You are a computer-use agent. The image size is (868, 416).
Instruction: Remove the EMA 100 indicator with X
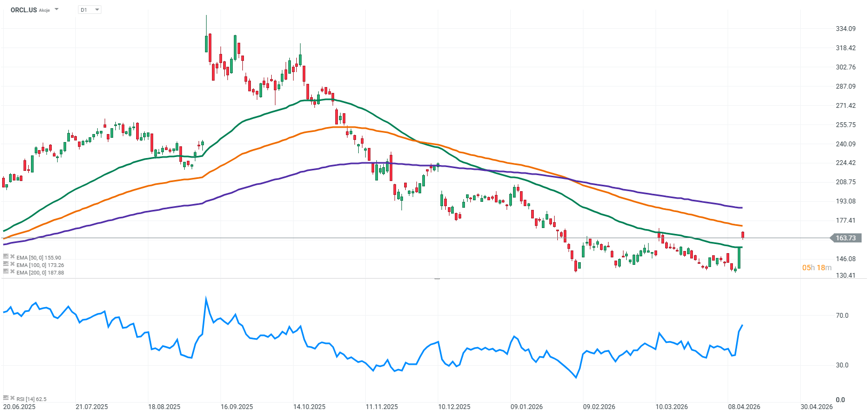click(x=12, y=264)
